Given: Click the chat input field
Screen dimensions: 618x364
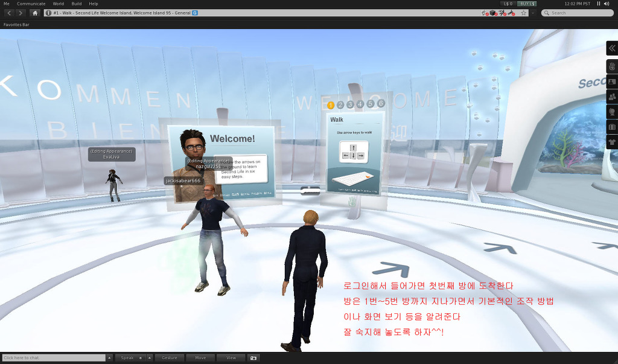Looking at the screenshot, I should pyautogui.click(x=54, y=358).
